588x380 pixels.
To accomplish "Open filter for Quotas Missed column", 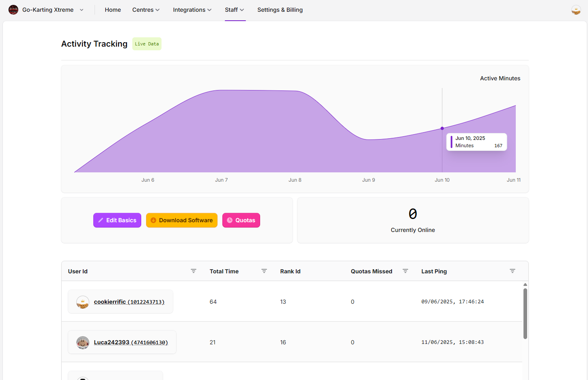I will click(x=405, y=271).
